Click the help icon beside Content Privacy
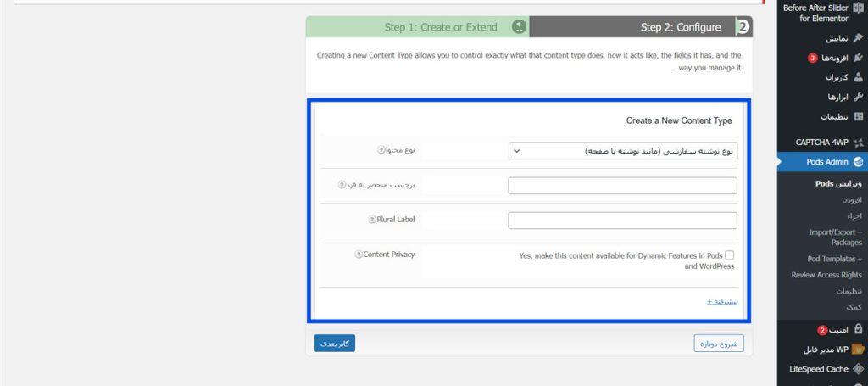Viewport: 868px width, 386px height. [359, 254]
